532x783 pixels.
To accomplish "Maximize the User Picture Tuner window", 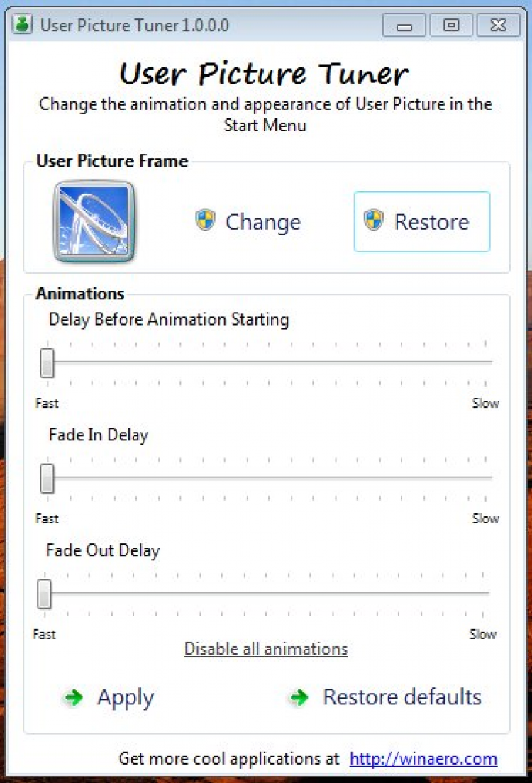I will click(450, 26).
